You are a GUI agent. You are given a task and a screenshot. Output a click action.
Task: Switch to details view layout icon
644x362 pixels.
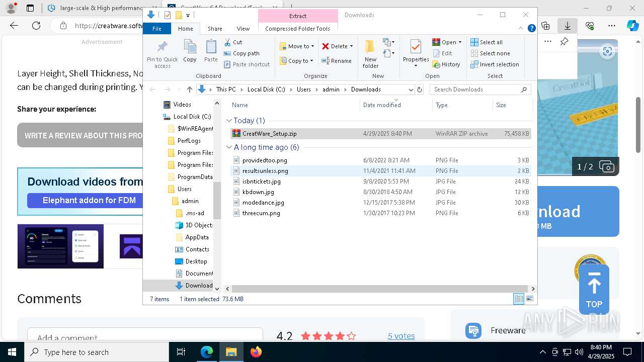tap(519, 299)
